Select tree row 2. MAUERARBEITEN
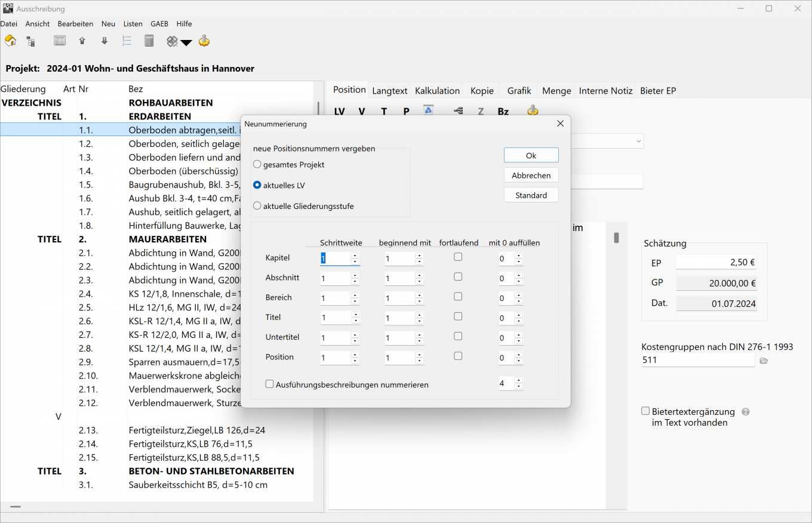The image size is (812, 523). pos(156,239)
